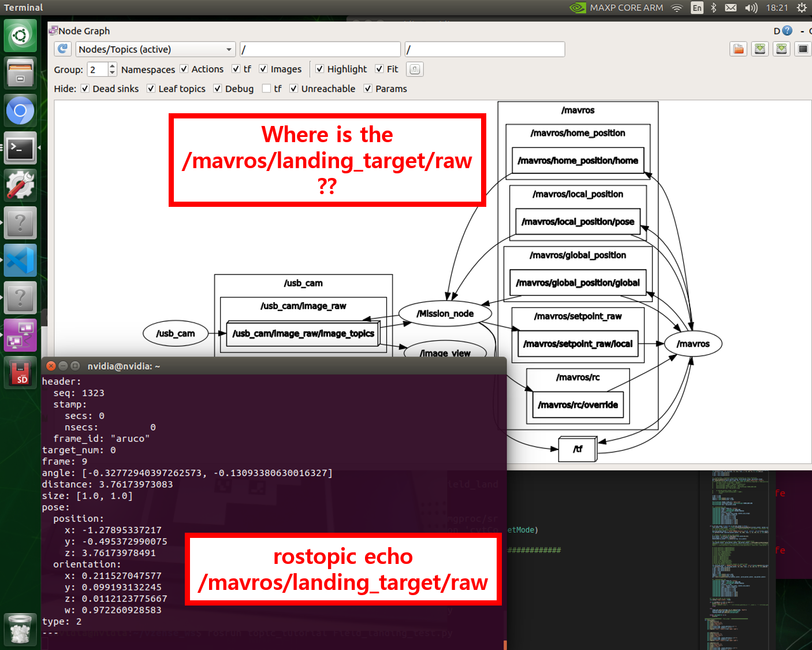Open Node Graph help via question mark
Image resolution: width=812 pixels, height=650 pixels.
(788, 31)
